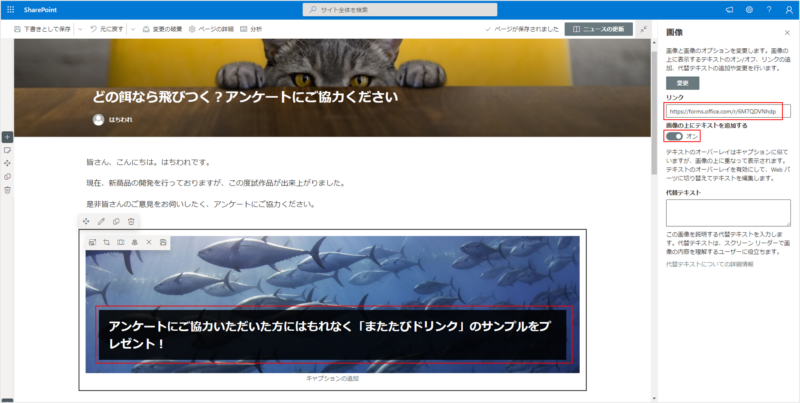Click the pencil edit icon above image web part
This screenshot has width=800, height=403.
point(101,220)
